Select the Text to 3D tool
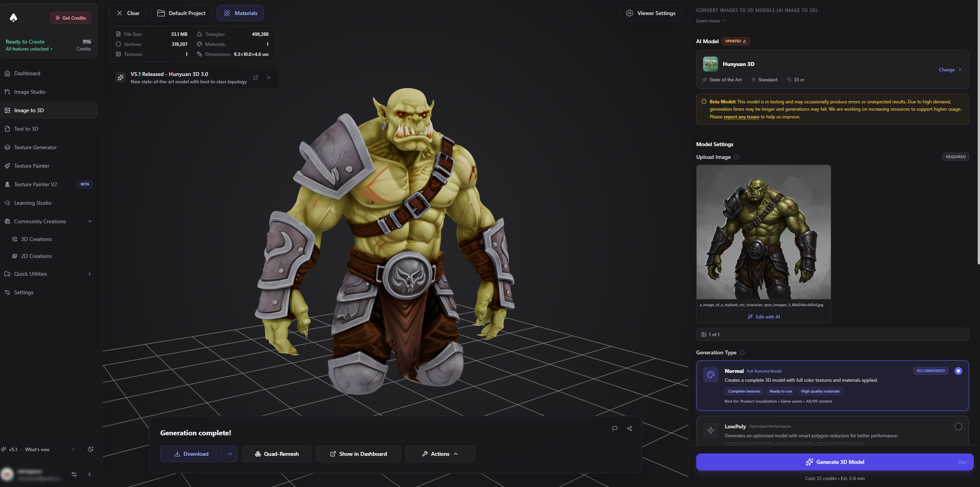 tap(26, 128)
